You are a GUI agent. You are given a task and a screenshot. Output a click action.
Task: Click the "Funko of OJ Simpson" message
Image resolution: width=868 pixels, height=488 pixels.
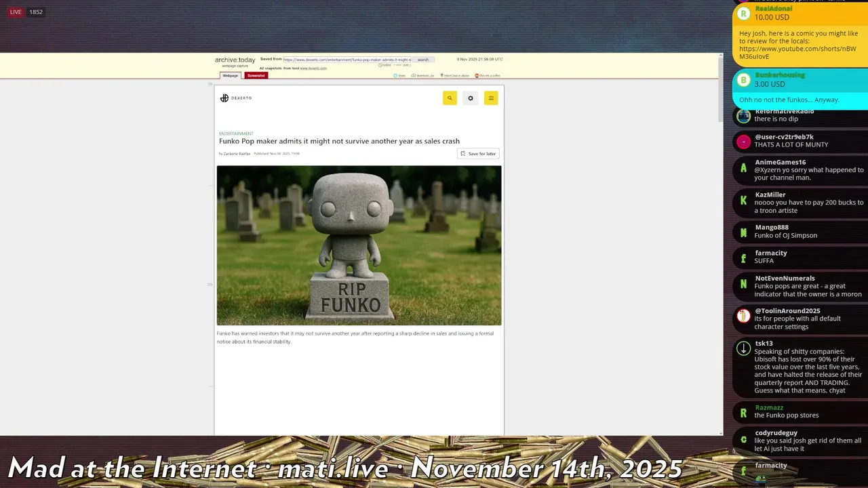786,236
